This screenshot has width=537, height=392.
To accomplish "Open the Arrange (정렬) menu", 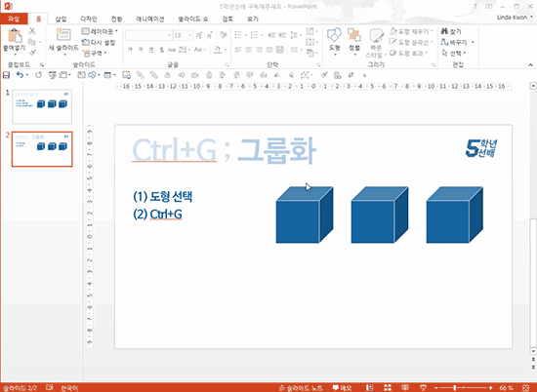I will [x=354, y=41].
